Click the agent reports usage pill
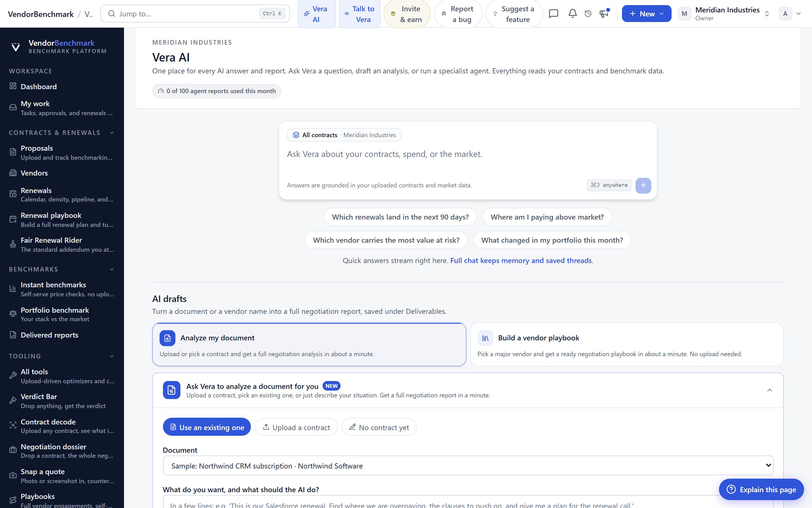This screenshot has height=508, width=812. [x=217, y=91]
